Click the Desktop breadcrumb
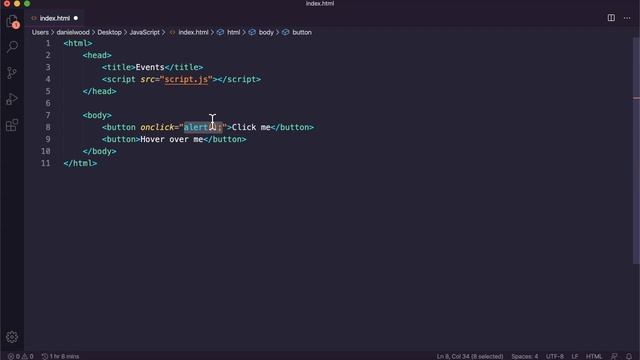Viewport: 640px width, 360px height. (109, 32)
